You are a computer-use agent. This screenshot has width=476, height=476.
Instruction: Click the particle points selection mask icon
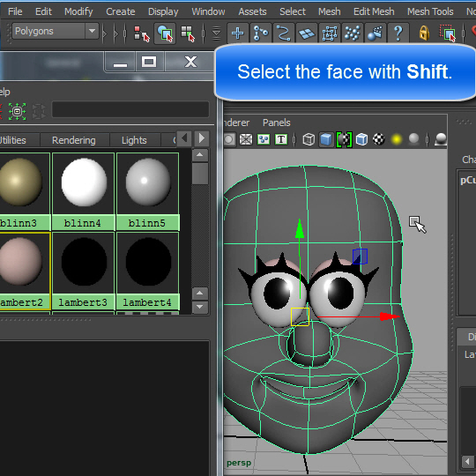353,33
